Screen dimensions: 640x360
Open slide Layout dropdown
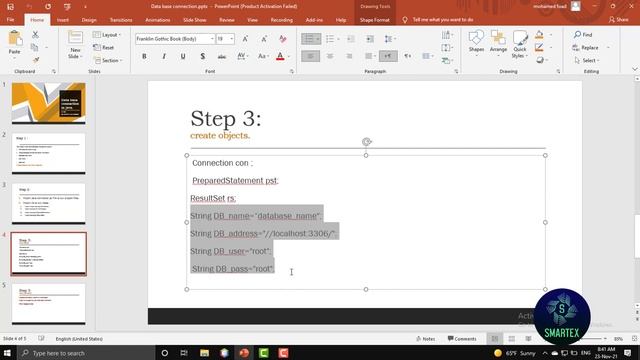107,35
